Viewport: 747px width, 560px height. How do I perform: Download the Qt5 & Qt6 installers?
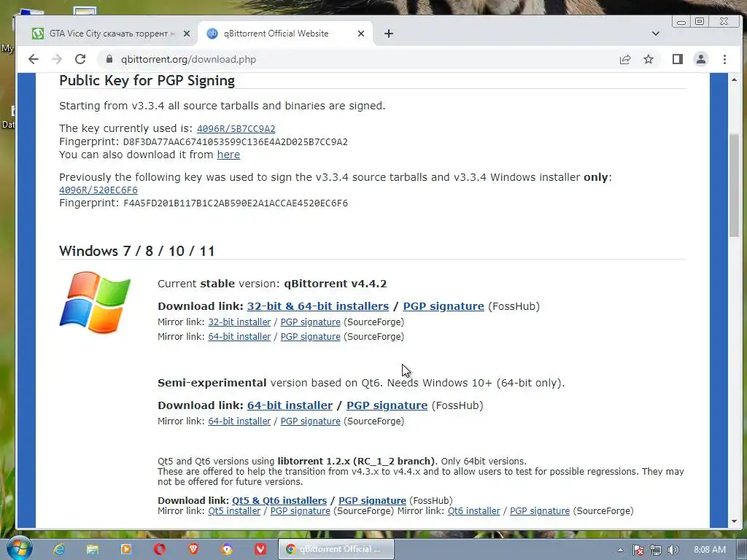click(x=279, y=500)
